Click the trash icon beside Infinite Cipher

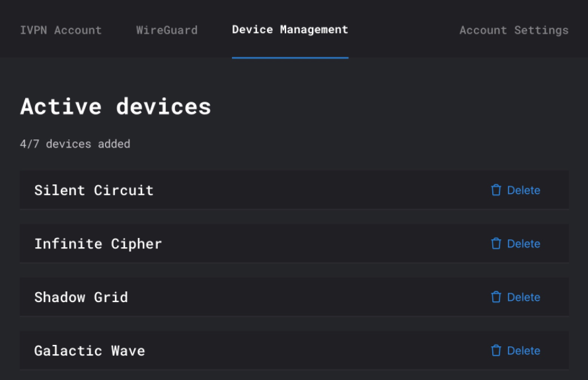pos(496,244)
